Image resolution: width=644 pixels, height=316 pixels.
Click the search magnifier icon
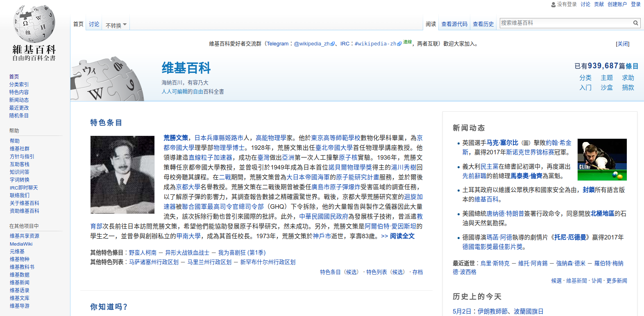pyautogui.click(x=635, y=23)
